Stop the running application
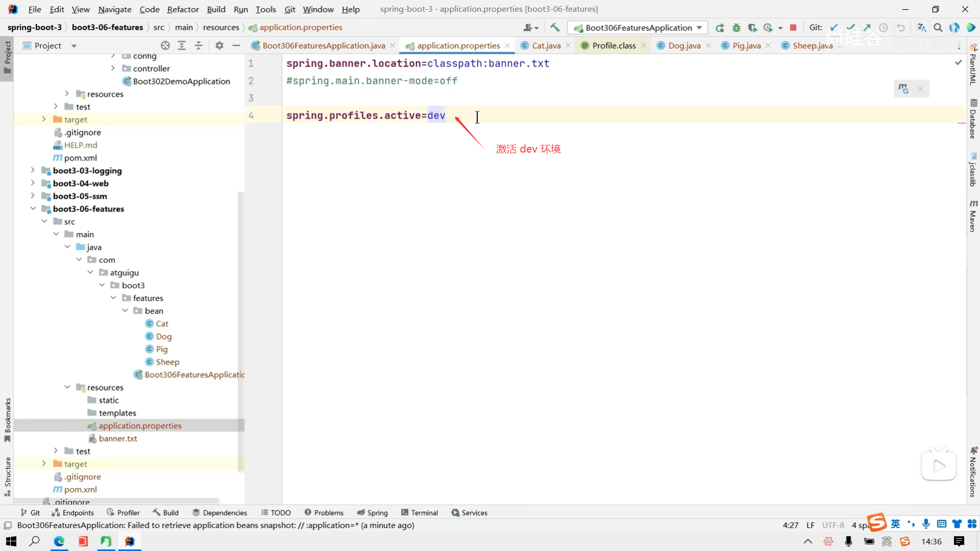 pos(793,28)
